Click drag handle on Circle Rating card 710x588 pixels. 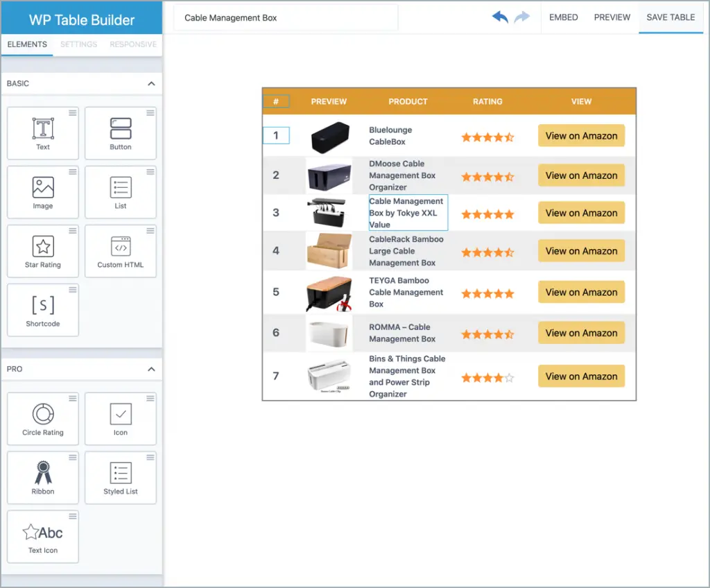(72, 398)
